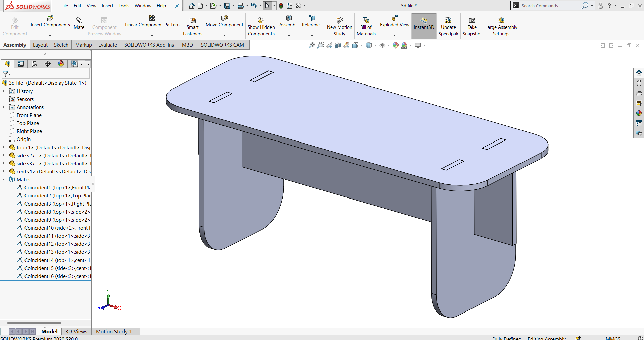Open the Appearances task pane icon

639,113
